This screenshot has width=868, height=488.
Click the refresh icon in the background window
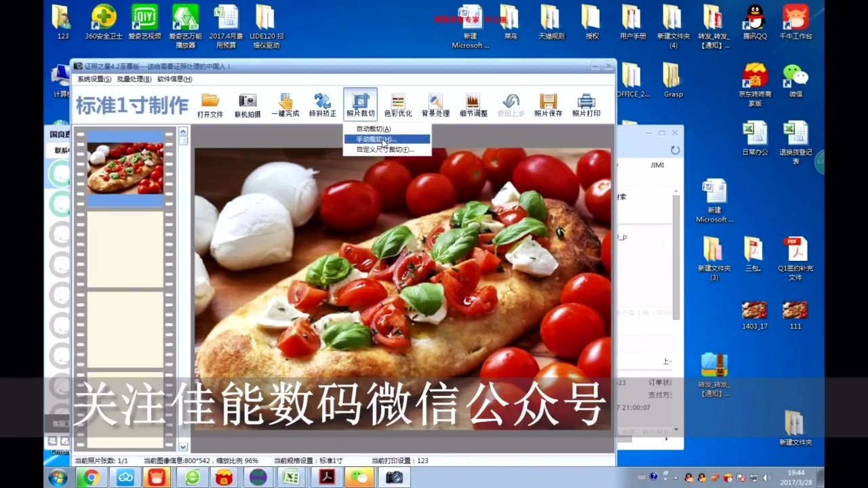pos(675,150)
